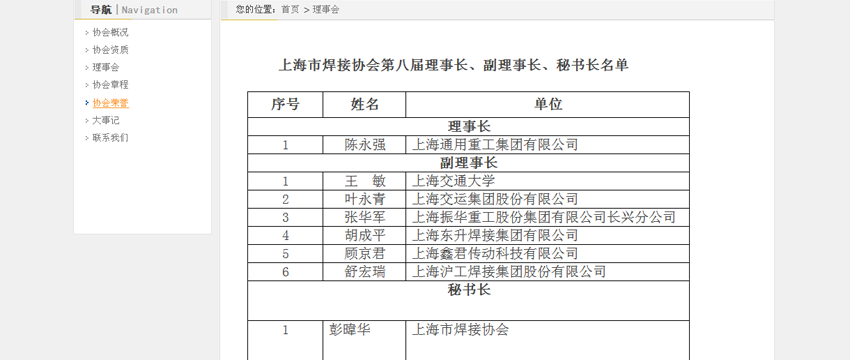The height and width of the screenshot is (360, 850).
Task: Select name cell 舒宏瑞
Action: (364, 272)
